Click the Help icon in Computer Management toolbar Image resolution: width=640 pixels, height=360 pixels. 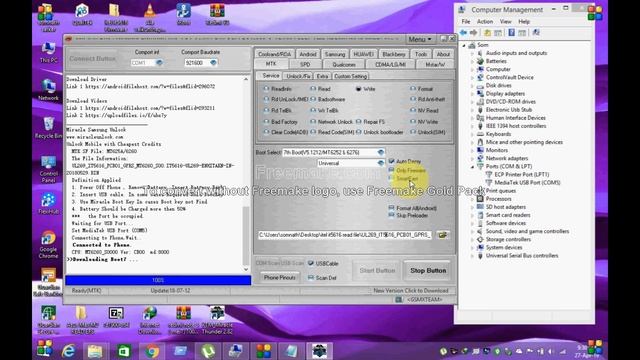[x=511, y=32]
